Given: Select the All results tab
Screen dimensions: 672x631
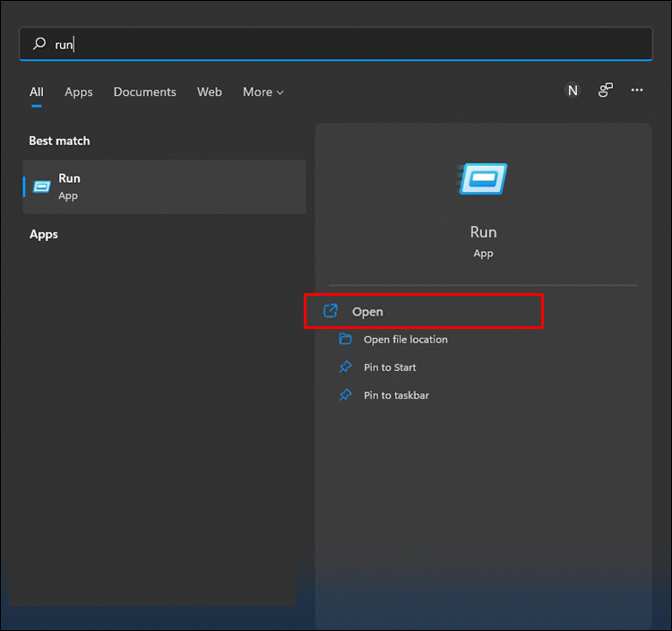Looking at the screenshot, I should (x=37, y=91).
